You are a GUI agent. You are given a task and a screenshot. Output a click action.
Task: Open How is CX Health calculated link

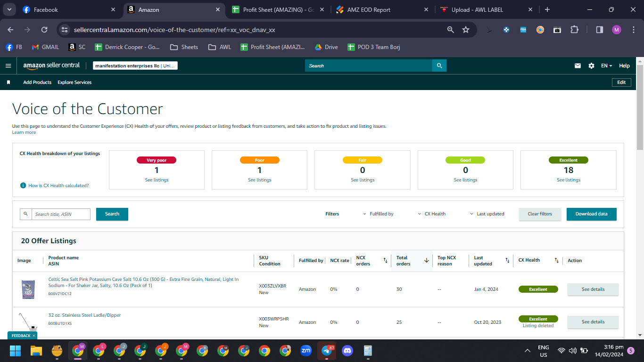click(58, 186)
